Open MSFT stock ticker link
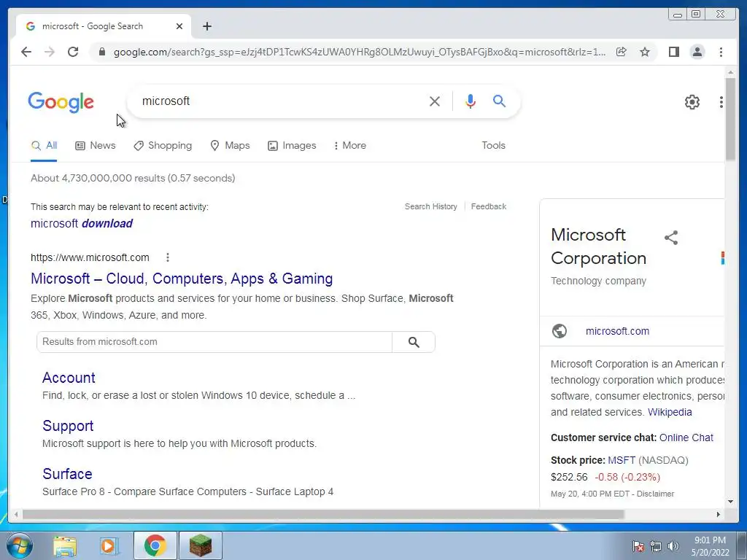The height and width of the screenshot is (560, 747). (622, 461)
